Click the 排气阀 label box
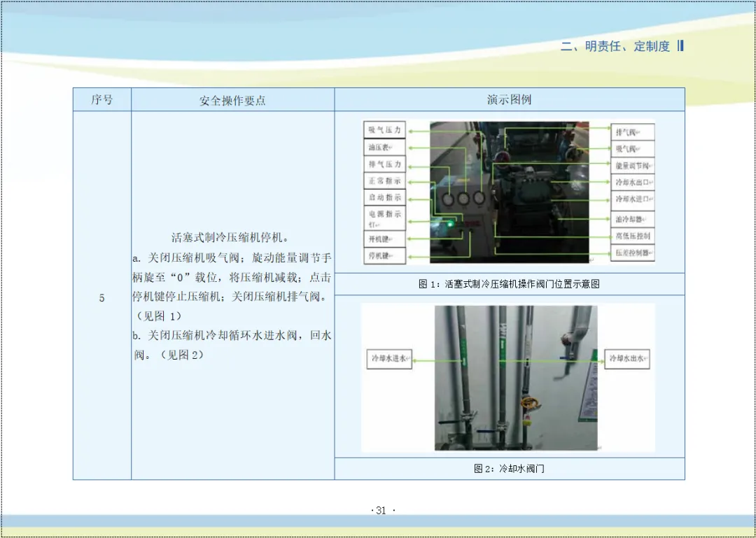Screen dimensions: 756x538 click(x=633, y=132)
